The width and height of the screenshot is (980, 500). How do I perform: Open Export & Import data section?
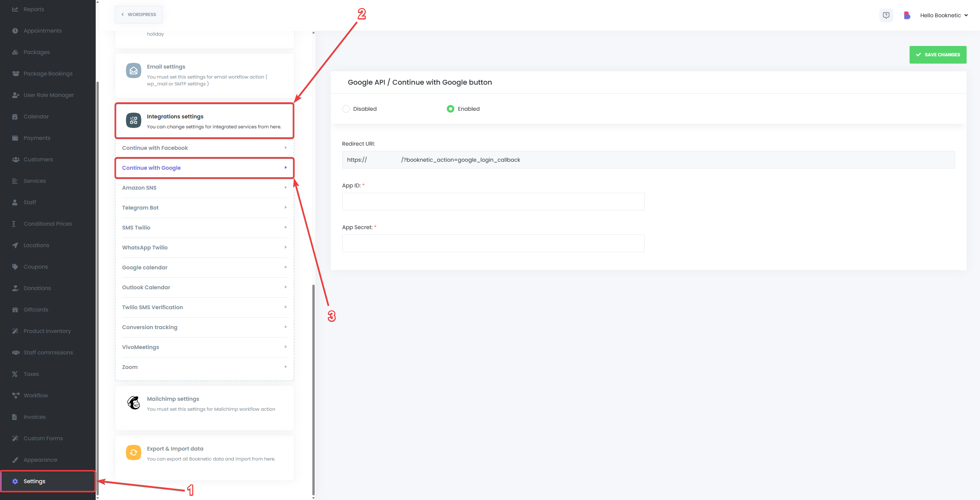click(204, 458)
